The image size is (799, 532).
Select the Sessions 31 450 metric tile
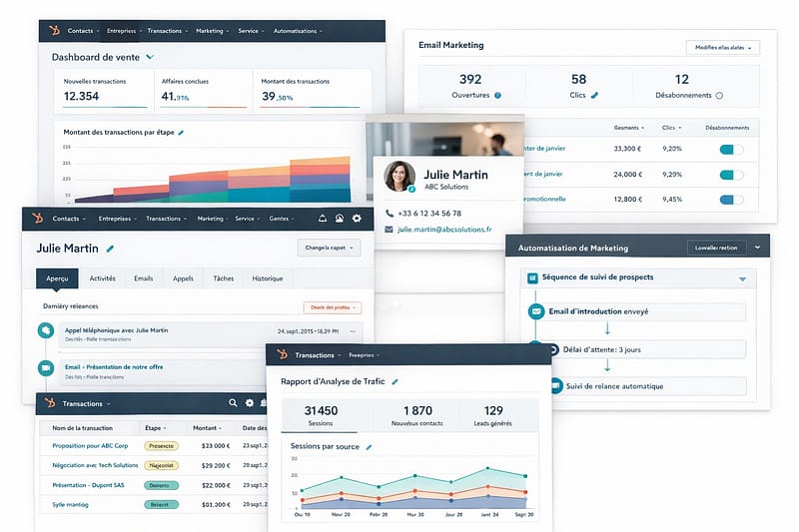pyautogui.click(x=321, y=415)
